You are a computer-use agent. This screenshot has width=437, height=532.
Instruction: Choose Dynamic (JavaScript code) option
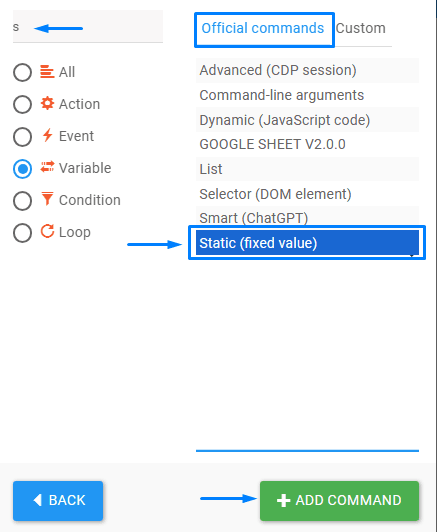point(307,120)
